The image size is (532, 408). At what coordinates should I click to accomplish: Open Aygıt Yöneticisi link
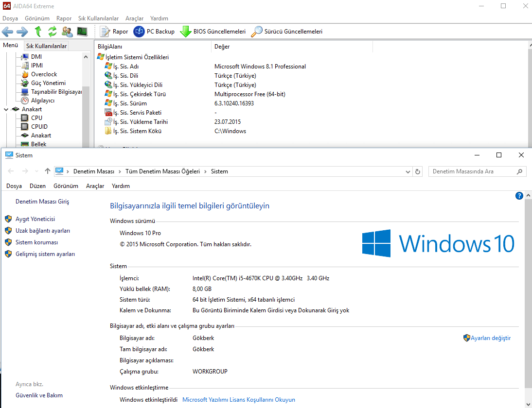35,219
